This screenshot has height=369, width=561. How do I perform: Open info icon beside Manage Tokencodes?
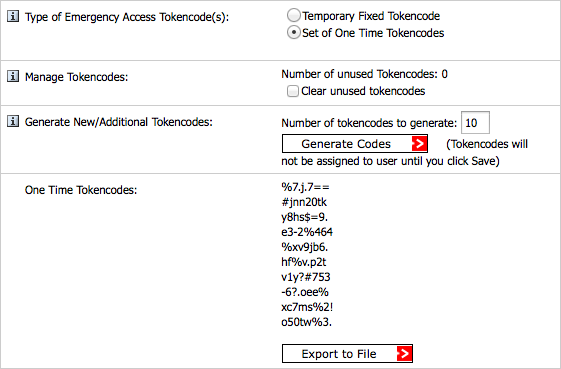(13, 76)
